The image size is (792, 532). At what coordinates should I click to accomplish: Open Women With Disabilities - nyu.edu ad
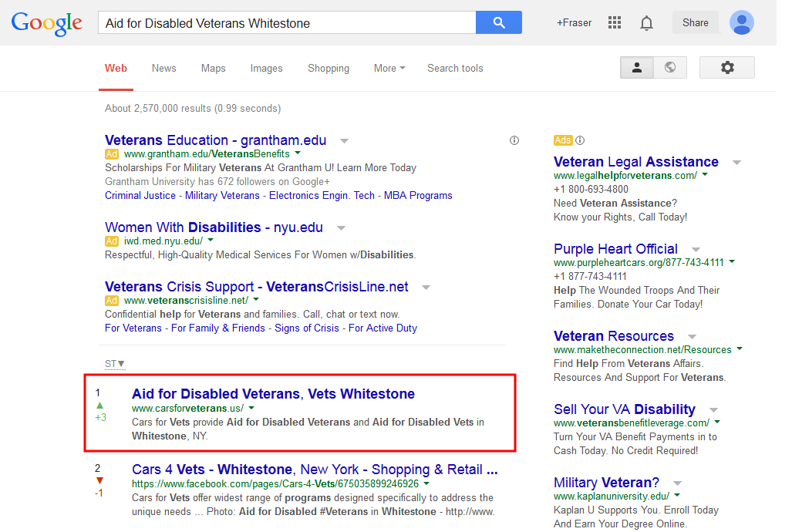[214, 227]
